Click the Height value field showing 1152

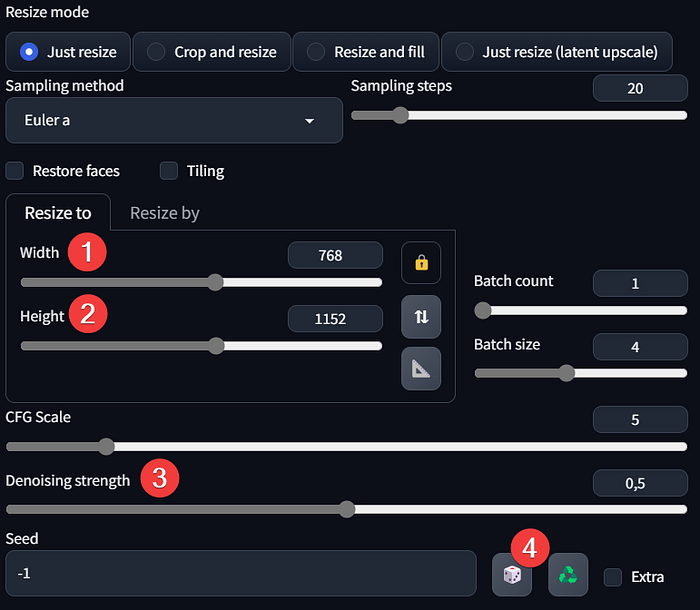335,318
